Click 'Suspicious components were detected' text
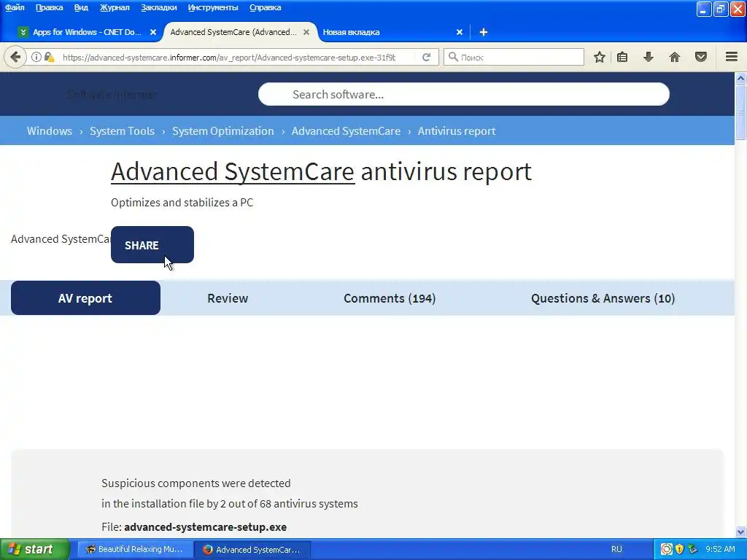The height and width of the screenshot is (560, 747). click(x=196, y=483)
